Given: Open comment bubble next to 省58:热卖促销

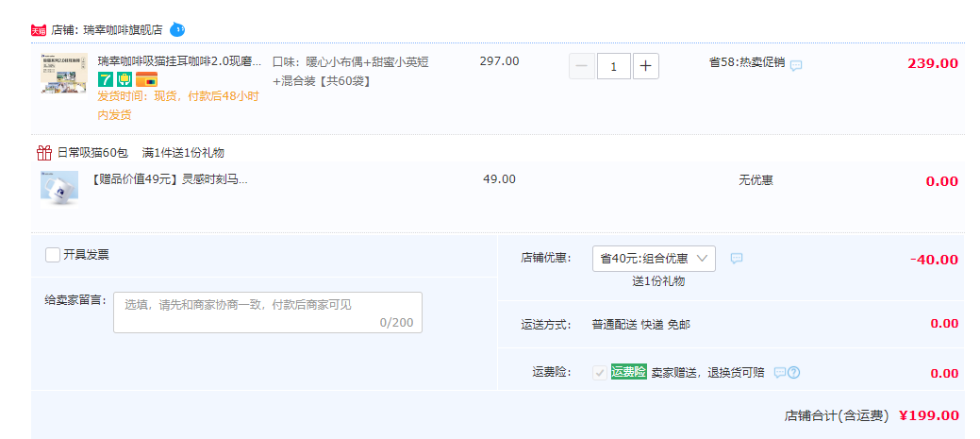Looking at the screenshot, I should [796, 65].
